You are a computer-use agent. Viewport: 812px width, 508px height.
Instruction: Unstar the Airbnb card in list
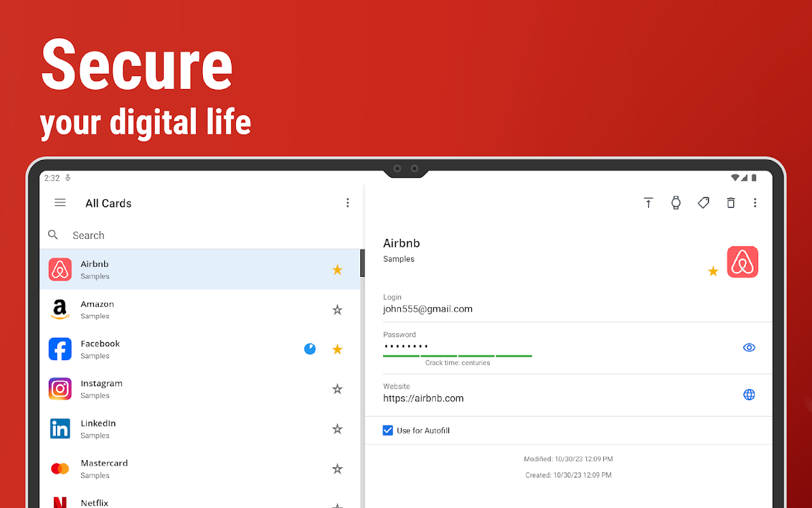(337, 270)
